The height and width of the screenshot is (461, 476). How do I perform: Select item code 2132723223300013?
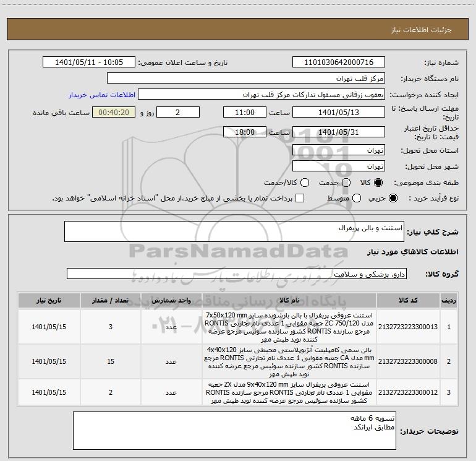coord(408,327)
